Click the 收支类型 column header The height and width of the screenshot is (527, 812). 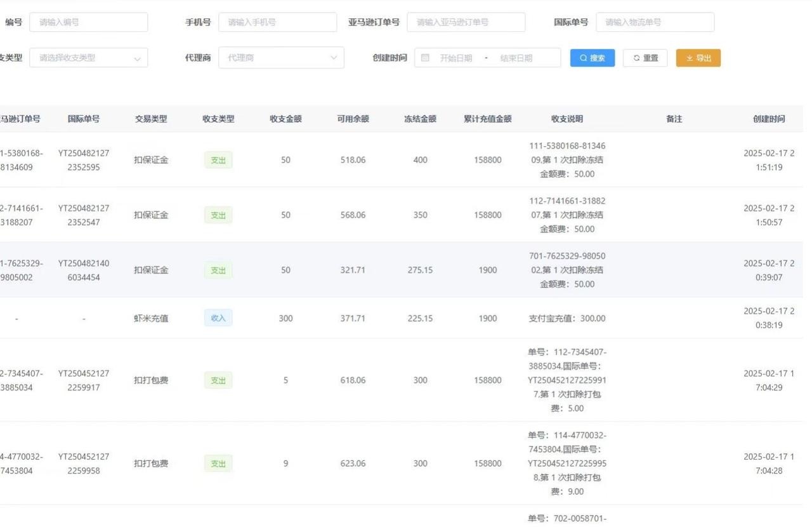click(218, 119)
